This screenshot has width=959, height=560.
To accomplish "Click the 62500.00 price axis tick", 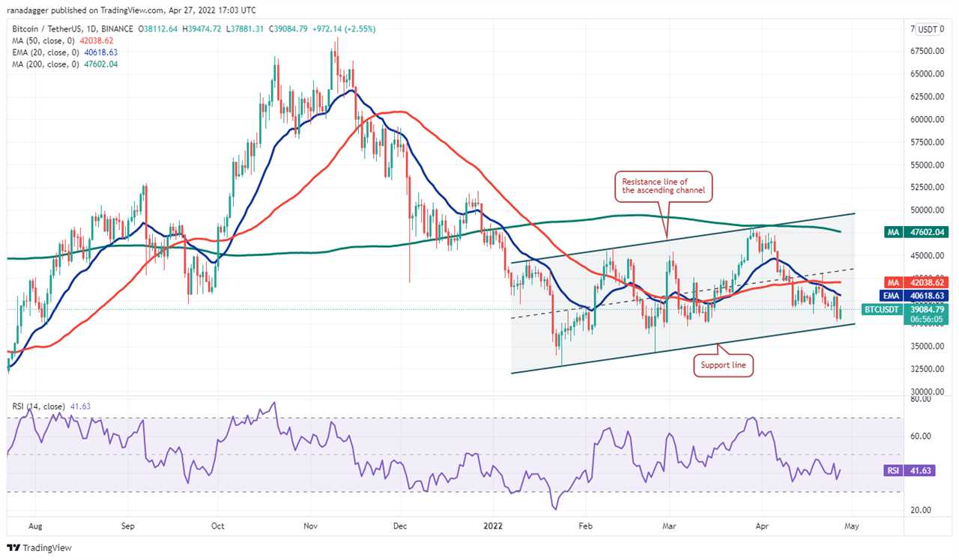I will (x=926, y=97).
